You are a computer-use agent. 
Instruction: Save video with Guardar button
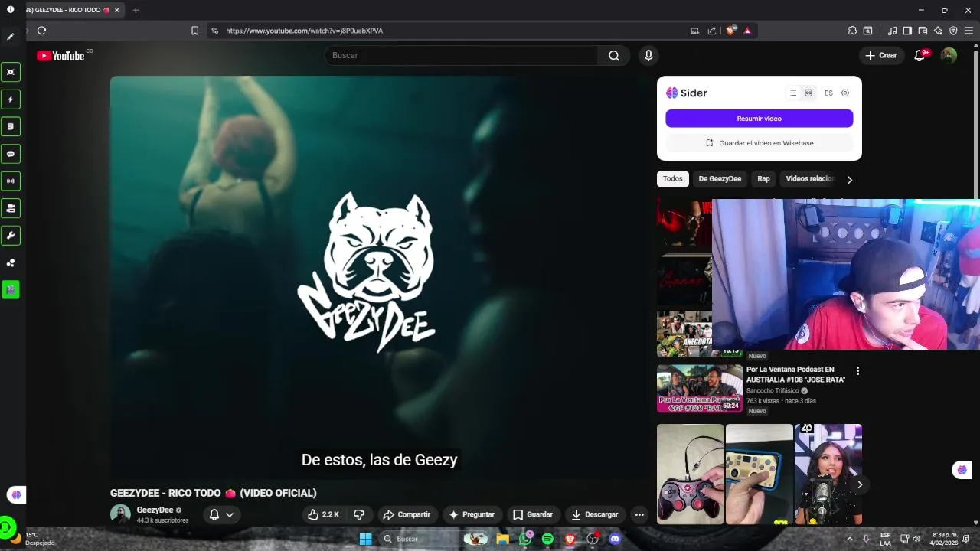(533, 514)
